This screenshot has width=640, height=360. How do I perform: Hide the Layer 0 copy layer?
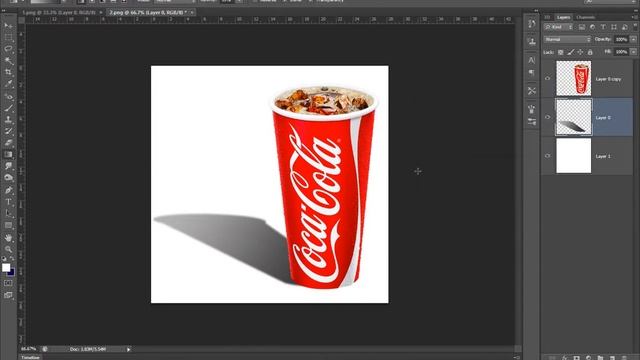[547, 78]
